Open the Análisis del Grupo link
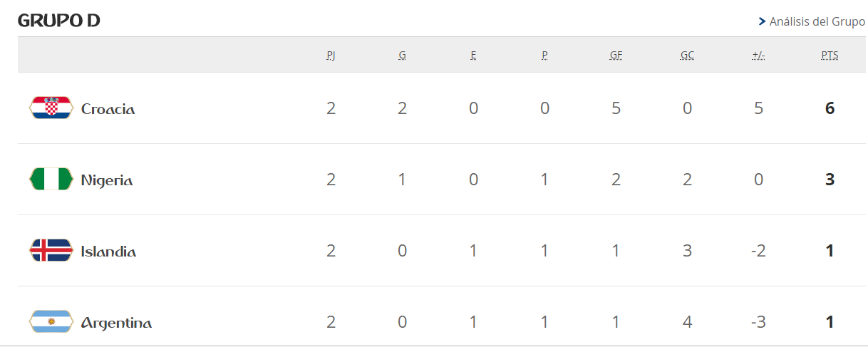 [x=817, y=21]
